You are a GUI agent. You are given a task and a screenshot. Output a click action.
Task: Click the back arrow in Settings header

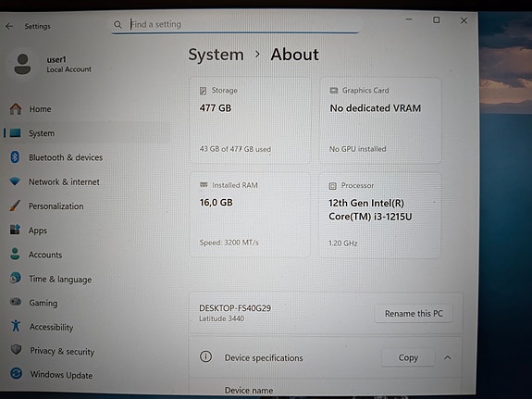click(9, 26)
